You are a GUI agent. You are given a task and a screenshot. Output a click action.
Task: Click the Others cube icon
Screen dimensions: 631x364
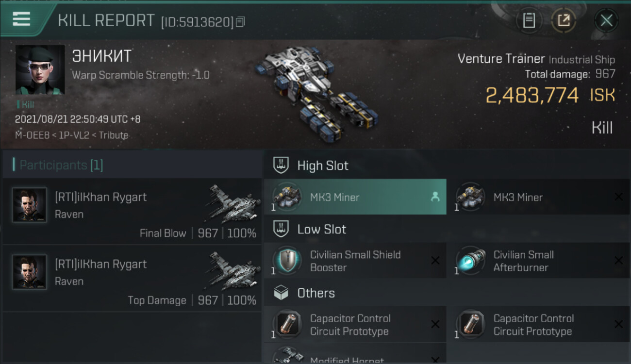[x=281, y=293]
